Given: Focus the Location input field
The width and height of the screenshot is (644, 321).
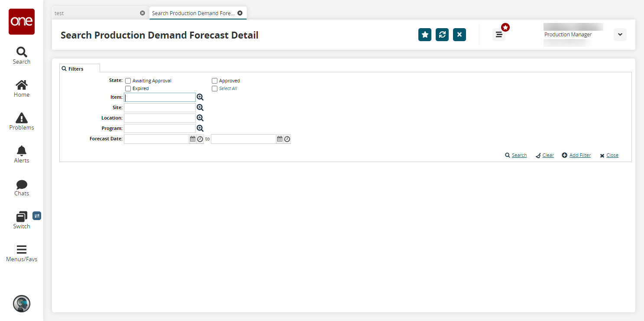Looking at the screenshot, I should [160, 118].
